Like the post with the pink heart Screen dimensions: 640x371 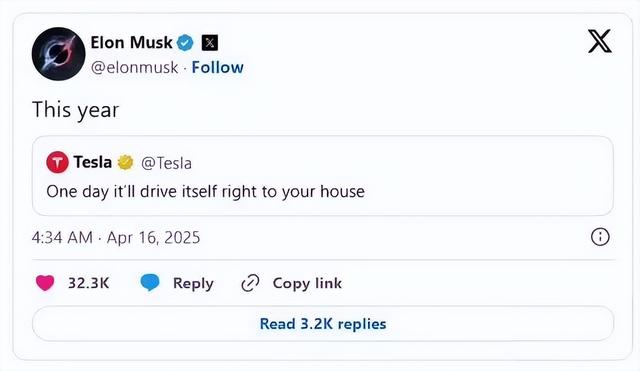(45, 283)
